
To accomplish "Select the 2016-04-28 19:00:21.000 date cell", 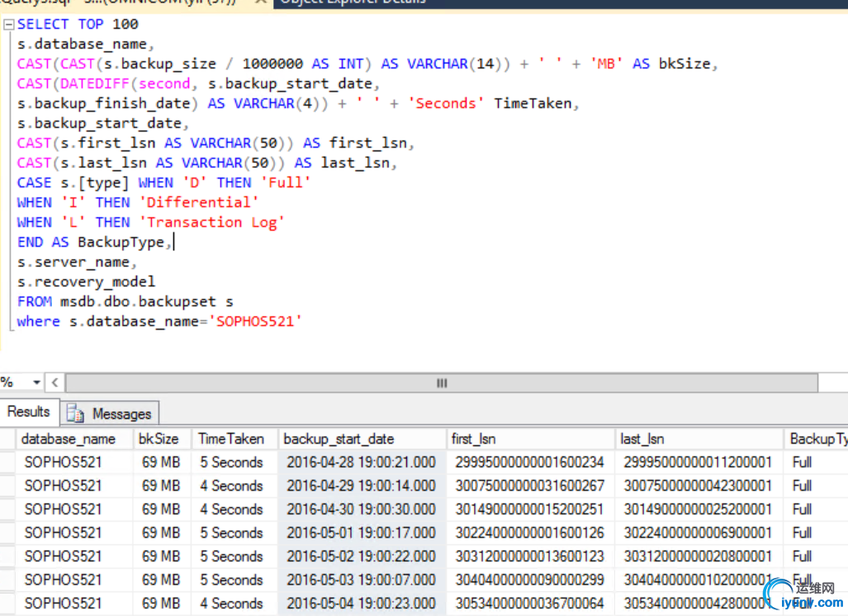I will 361,462.
